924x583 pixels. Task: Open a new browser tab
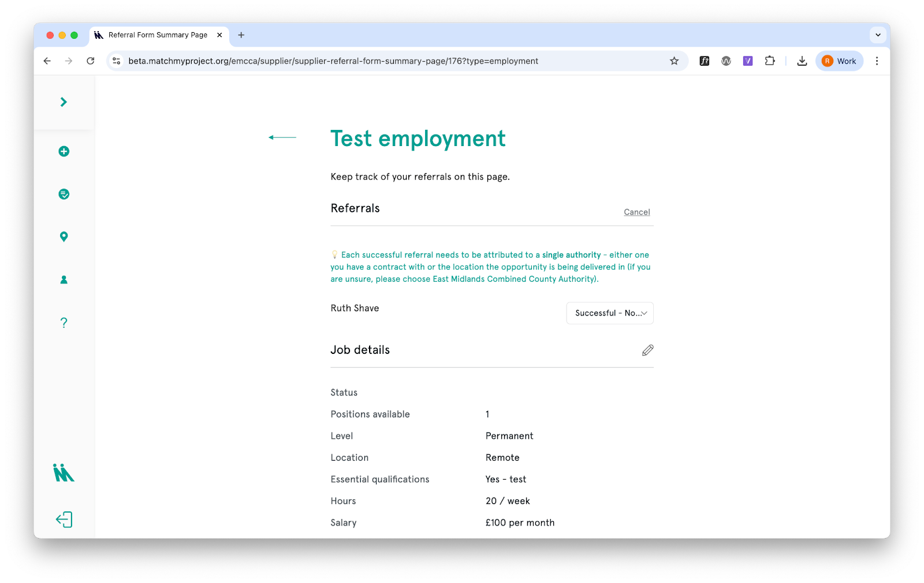point(241,35)
